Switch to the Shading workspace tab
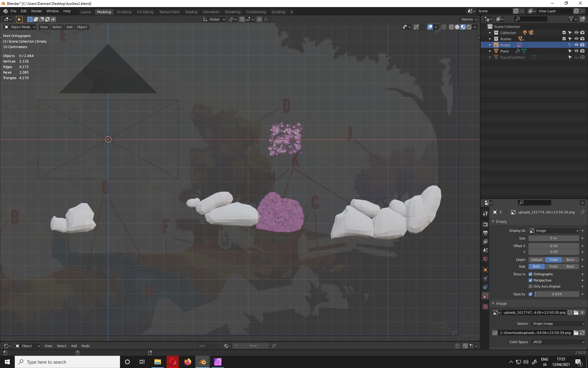Image resolution: width=588 pixels, height=368 pixels. pyautogui.click(x=191, y=12)
